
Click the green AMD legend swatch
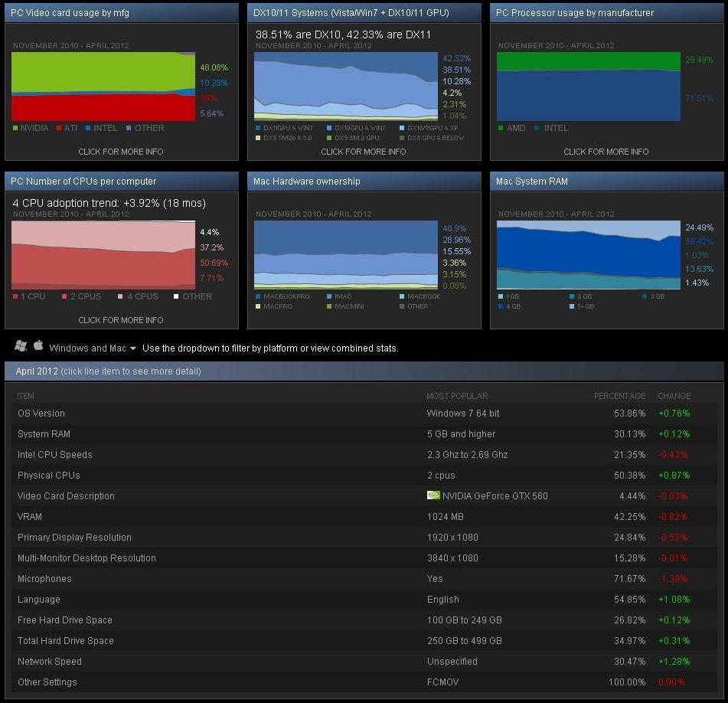click(x=500, y=128)
